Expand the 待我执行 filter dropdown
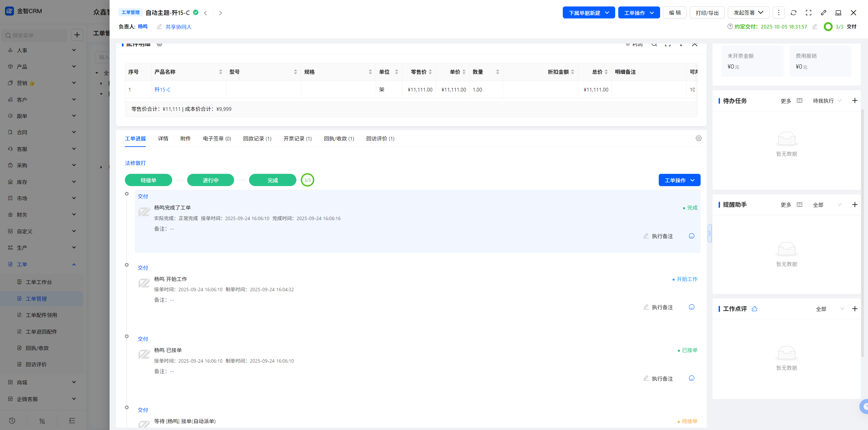The image size is (868, 430). [x=827, y=101]
